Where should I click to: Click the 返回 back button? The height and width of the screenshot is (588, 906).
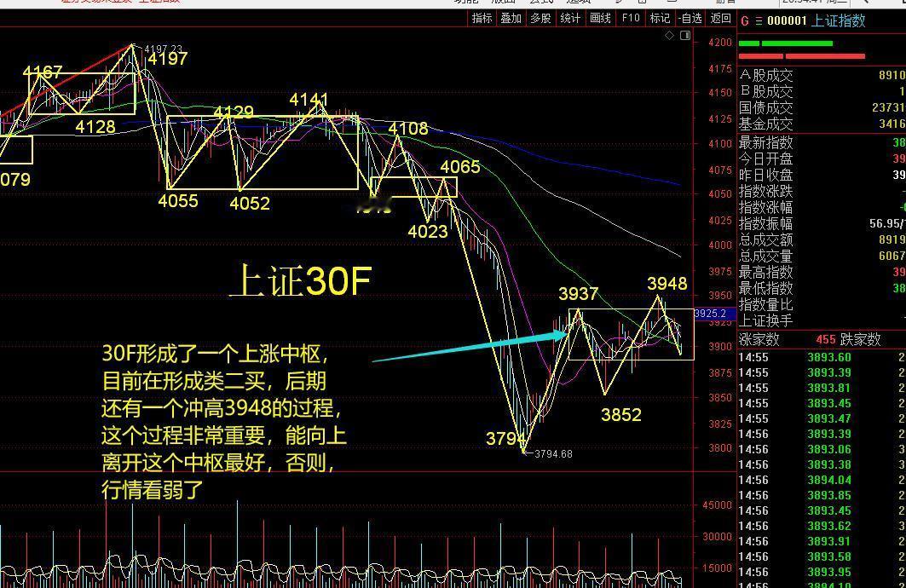[x=720, y=19]
